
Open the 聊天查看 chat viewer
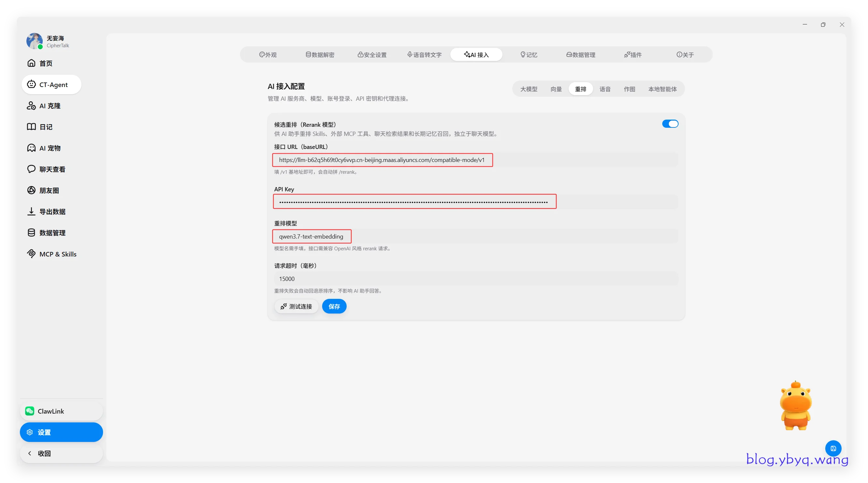coord(46,169)
